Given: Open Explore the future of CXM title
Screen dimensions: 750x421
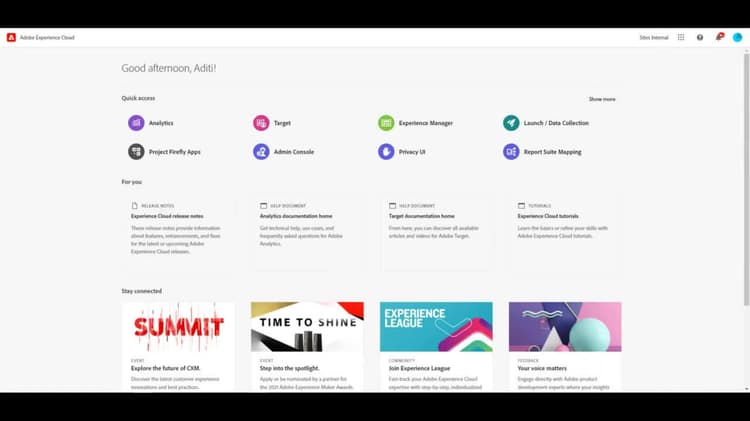Looking at the screenshot, I should coord(165,368).
